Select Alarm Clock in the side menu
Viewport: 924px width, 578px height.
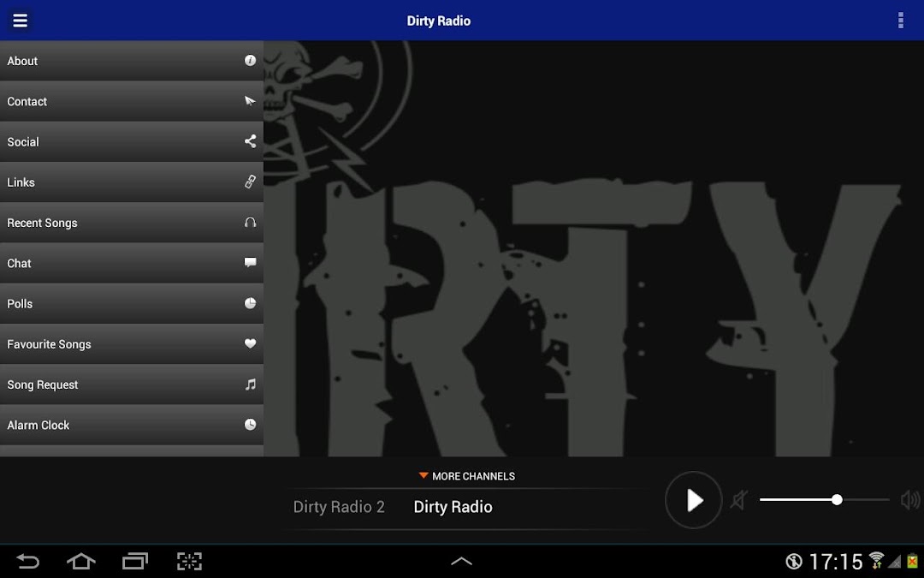tap(132, 426)
